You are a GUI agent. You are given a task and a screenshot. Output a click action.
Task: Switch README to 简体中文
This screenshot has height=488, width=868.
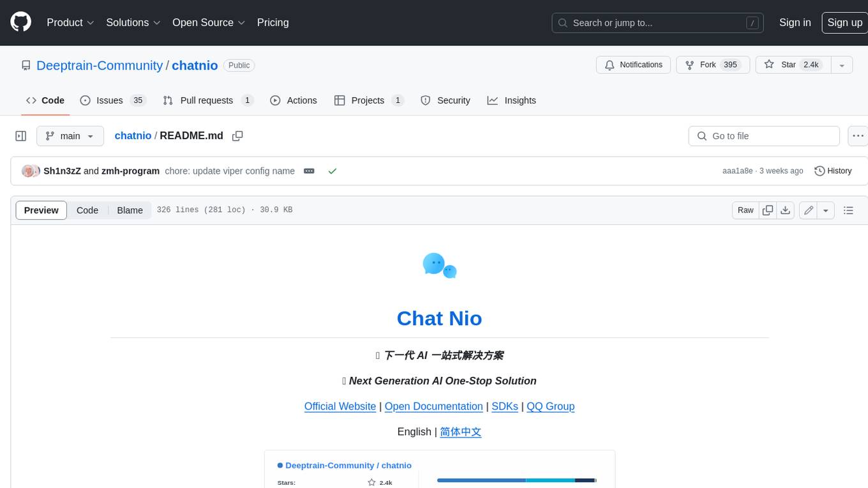coord(461,432)
